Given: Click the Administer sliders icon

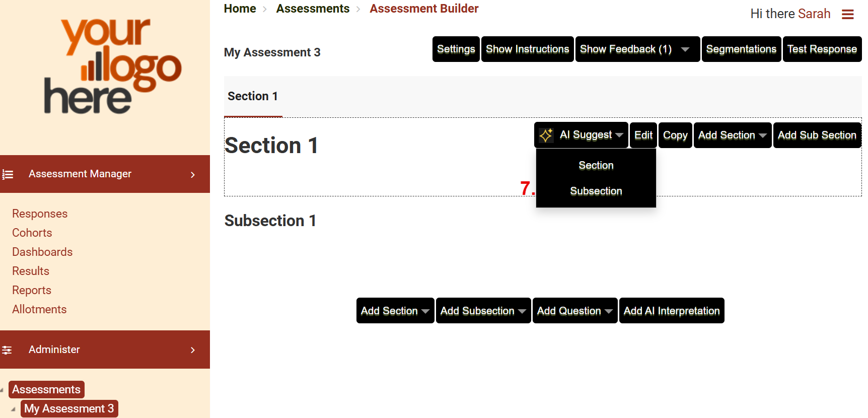Looking at the screenshot, I should point(7,350).
